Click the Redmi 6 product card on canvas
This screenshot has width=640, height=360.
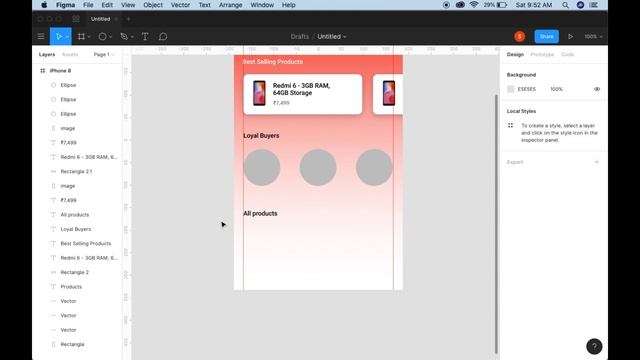pyautogui.click(x=303, y=94)
